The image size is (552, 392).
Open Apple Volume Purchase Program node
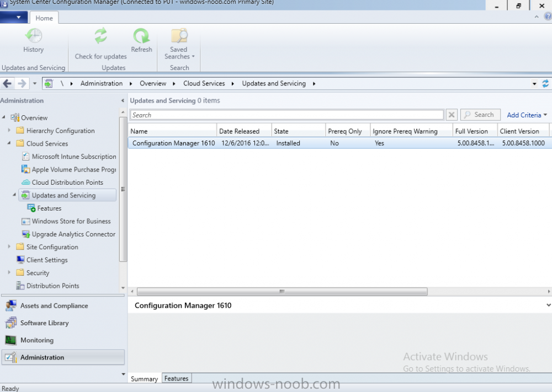pyautogui.click(x=69, y=169)
